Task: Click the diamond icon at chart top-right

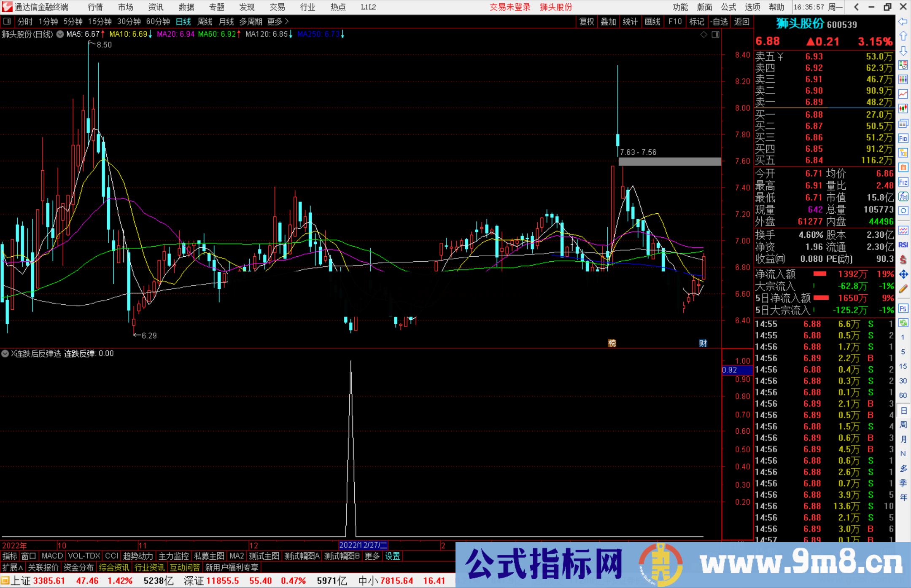Action: tap(703, 35)
